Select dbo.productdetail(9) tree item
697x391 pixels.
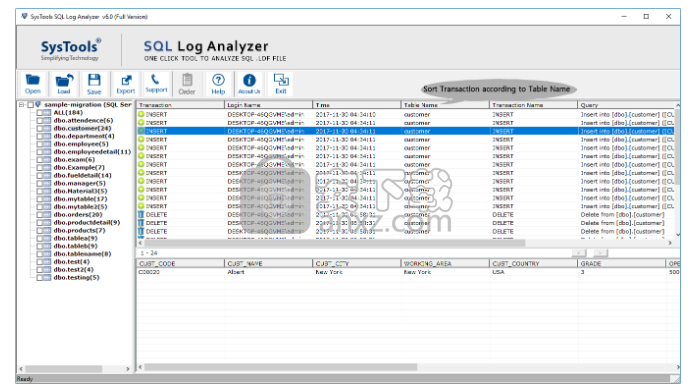[x=87, y=223]
